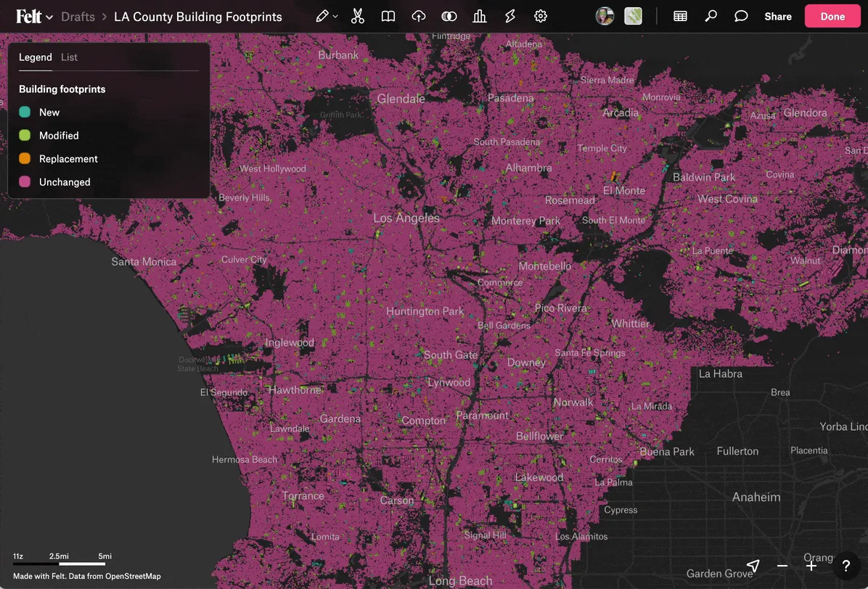The height and width of the screenshot is (589, 868).
Task: Select the scissors clip tool
Action: click(358, 16)
